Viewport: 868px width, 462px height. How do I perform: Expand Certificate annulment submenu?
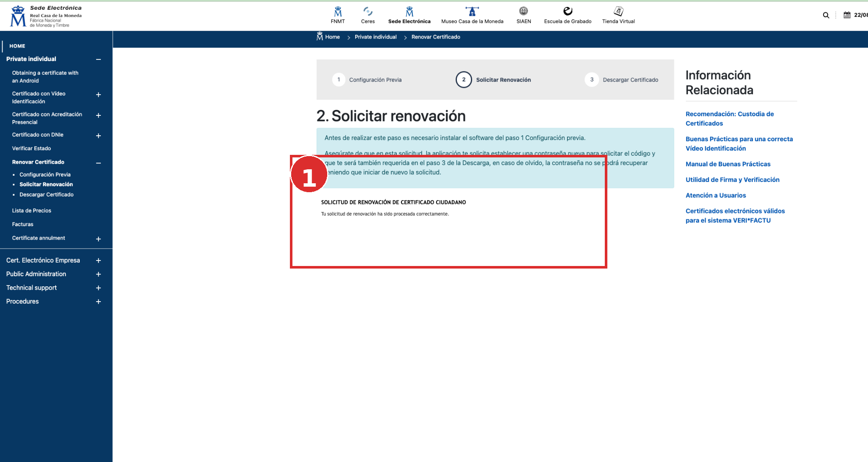[98, 239]
